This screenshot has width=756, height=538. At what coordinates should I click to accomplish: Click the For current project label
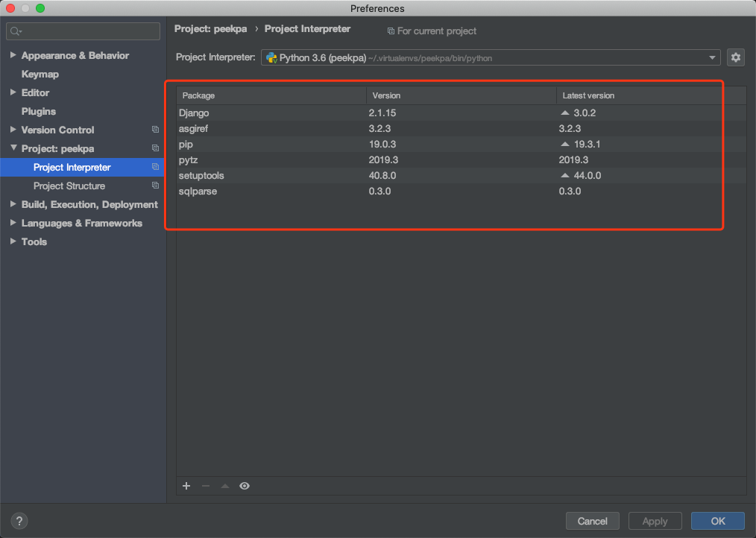(x=437, y=31)
